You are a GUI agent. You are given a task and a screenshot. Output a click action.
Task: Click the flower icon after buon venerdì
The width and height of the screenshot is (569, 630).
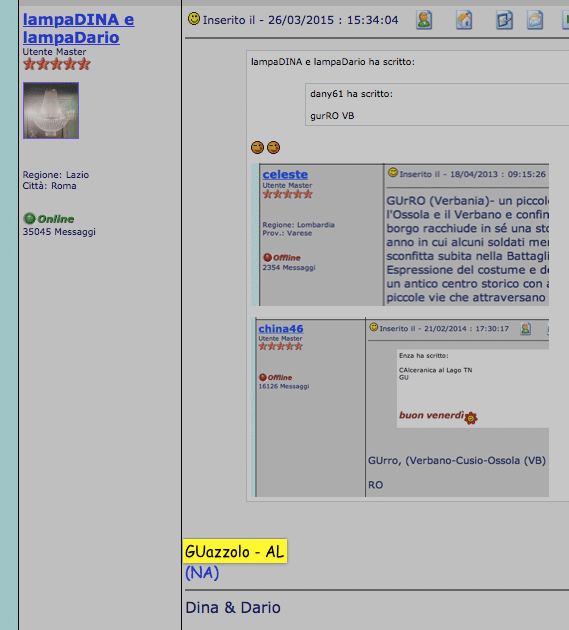pyautogui.click(x=471, y=418)
